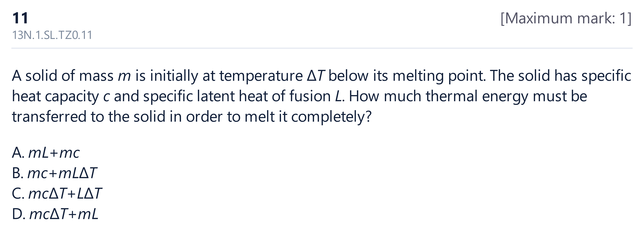Click the question number 11 heading
644x231 pixels.
click(x=20, y=18)
